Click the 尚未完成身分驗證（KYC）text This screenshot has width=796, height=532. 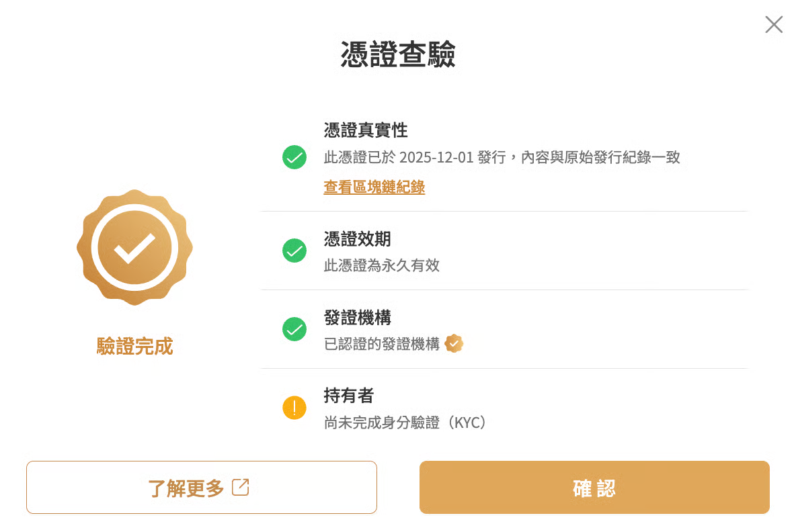click(x=405, y=423)
